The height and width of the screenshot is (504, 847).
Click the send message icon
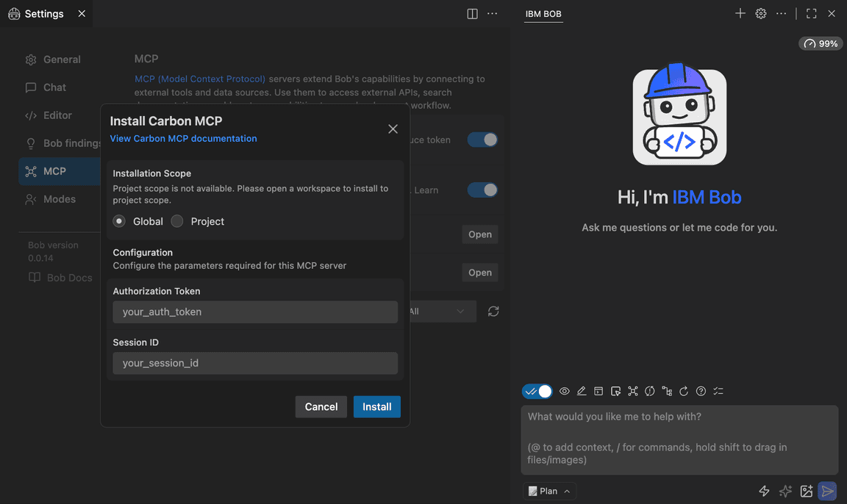[x=827, y=491]
